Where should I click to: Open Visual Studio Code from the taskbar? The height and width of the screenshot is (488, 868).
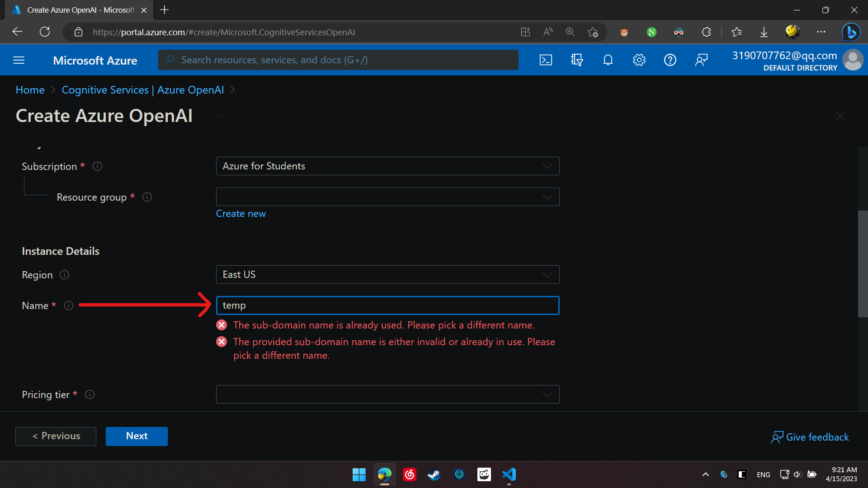[x=509, y=474]
